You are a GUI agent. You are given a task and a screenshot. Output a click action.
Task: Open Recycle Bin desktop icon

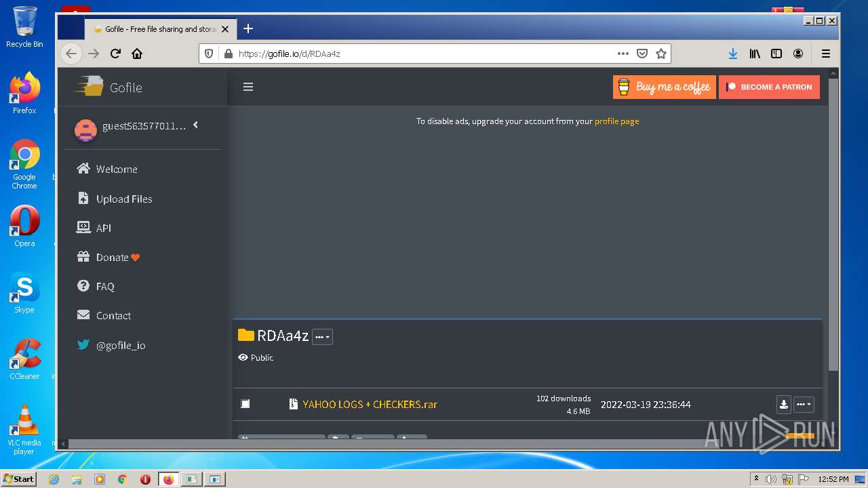pos(24,27)
